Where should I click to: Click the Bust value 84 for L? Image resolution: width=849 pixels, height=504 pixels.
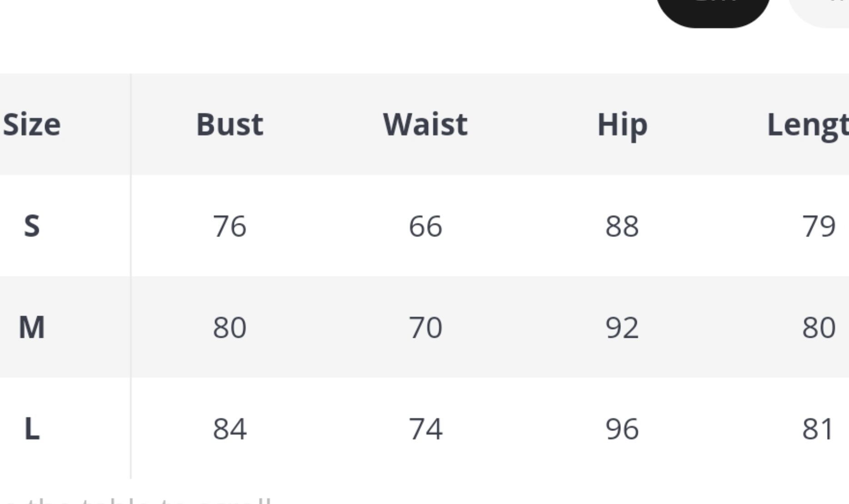tap(230, 429)
